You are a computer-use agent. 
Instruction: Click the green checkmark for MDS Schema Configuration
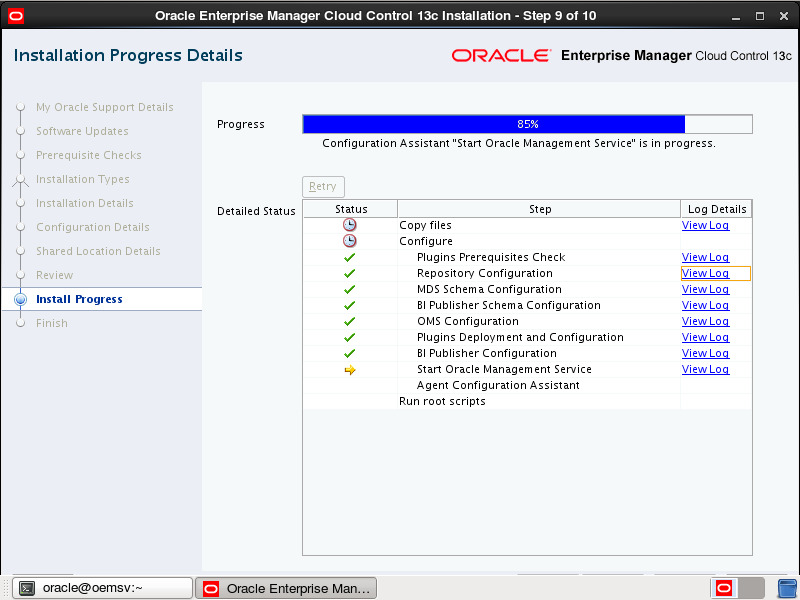pos(349,289)
